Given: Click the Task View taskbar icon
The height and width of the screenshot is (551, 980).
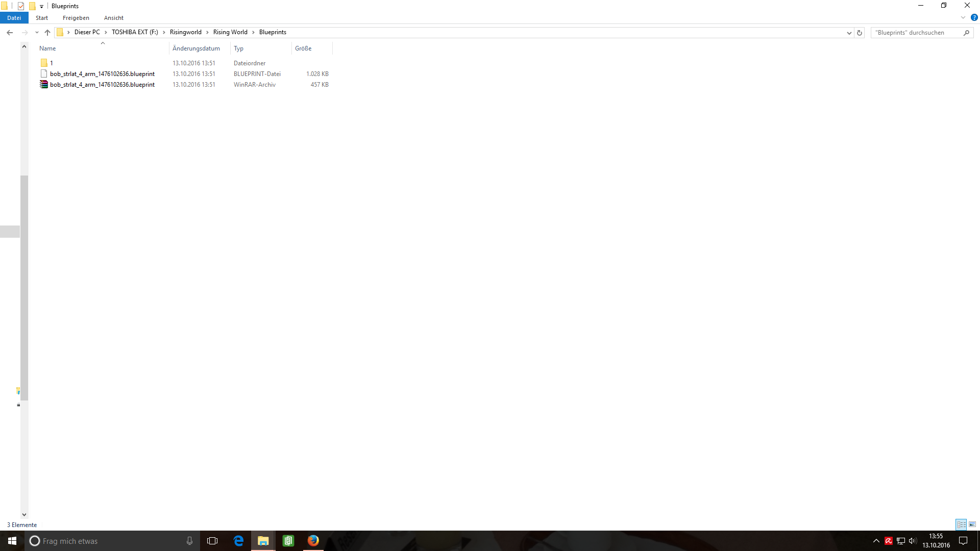Looking at the screenshot, I should tap(212, 541).
